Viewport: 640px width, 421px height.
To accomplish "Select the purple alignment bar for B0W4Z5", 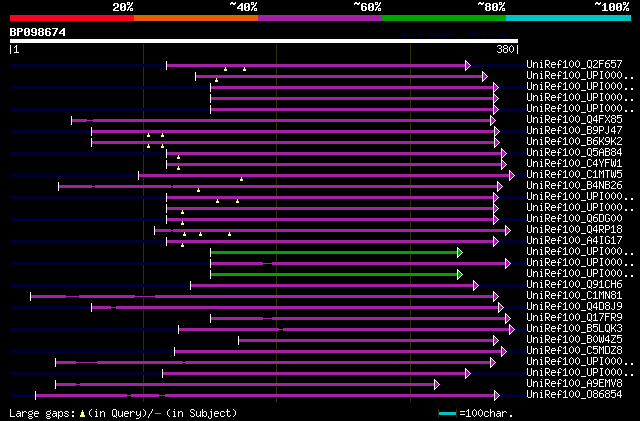I will (366, 341).
